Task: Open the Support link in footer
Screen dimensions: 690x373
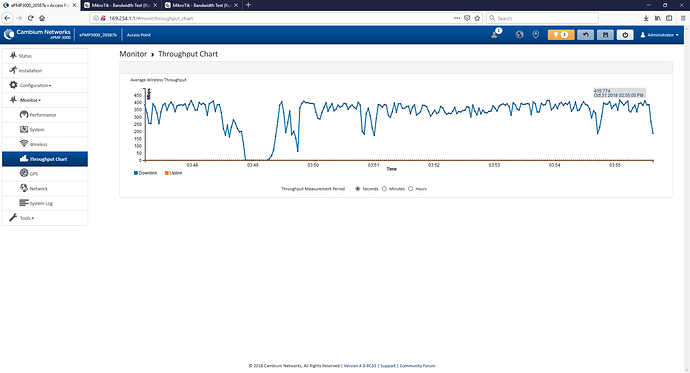Action: (x=388, y=366)
